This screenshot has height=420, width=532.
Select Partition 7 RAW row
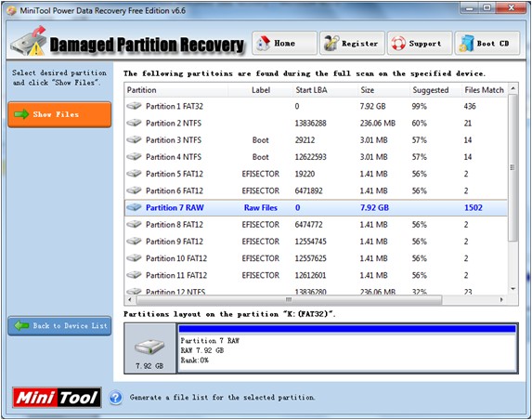[x=316, y=207]
